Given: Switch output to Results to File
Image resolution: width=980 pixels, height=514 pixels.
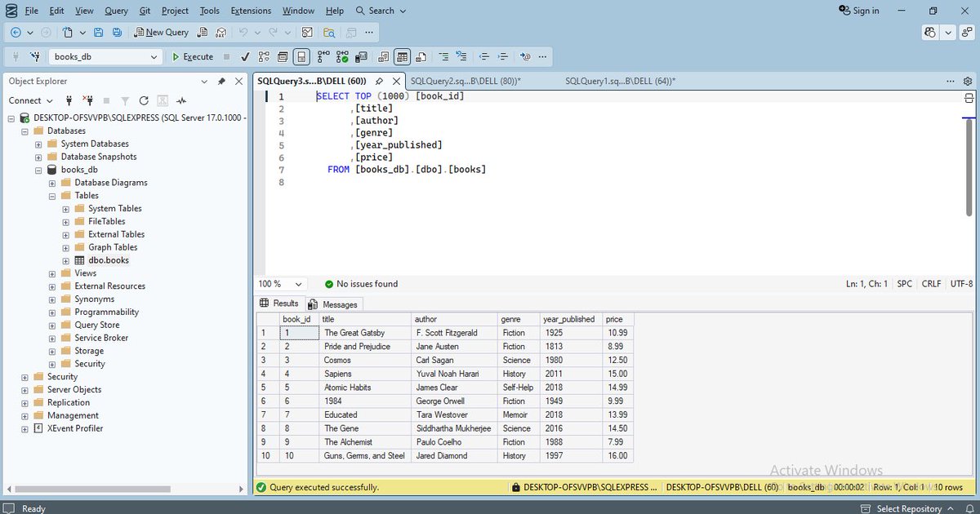Looking at the screenshot, I should pyautogui.click(x=421, y=57).
